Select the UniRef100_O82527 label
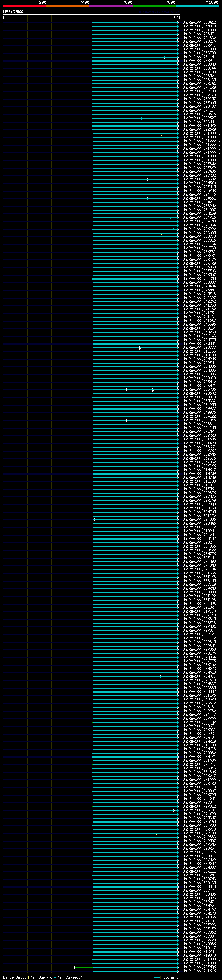Screen dimensions: 222x980 click(x=199, y=118)
